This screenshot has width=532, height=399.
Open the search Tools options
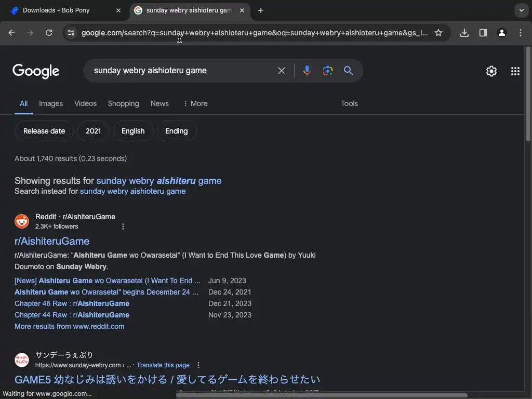click(x=349, y=103)
